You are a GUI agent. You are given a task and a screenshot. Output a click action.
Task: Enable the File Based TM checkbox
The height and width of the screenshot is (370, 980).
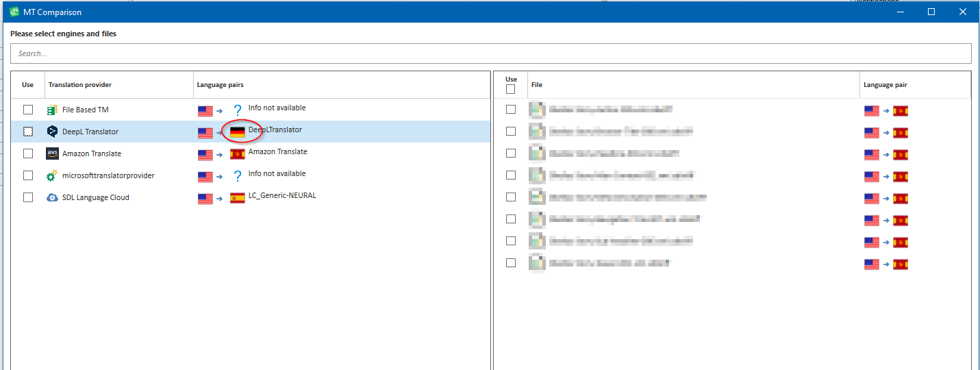click(28, 110)
